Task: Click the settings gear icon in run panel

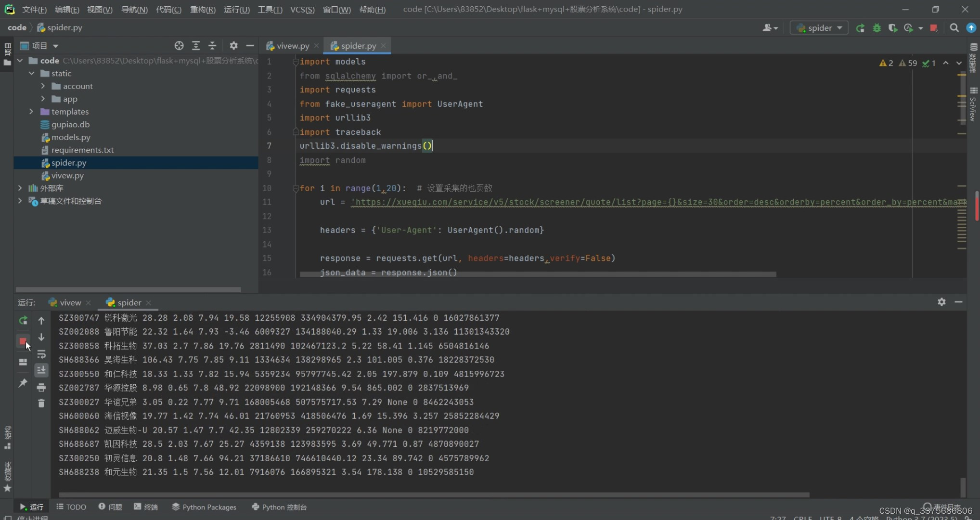Action: [941, 301]
